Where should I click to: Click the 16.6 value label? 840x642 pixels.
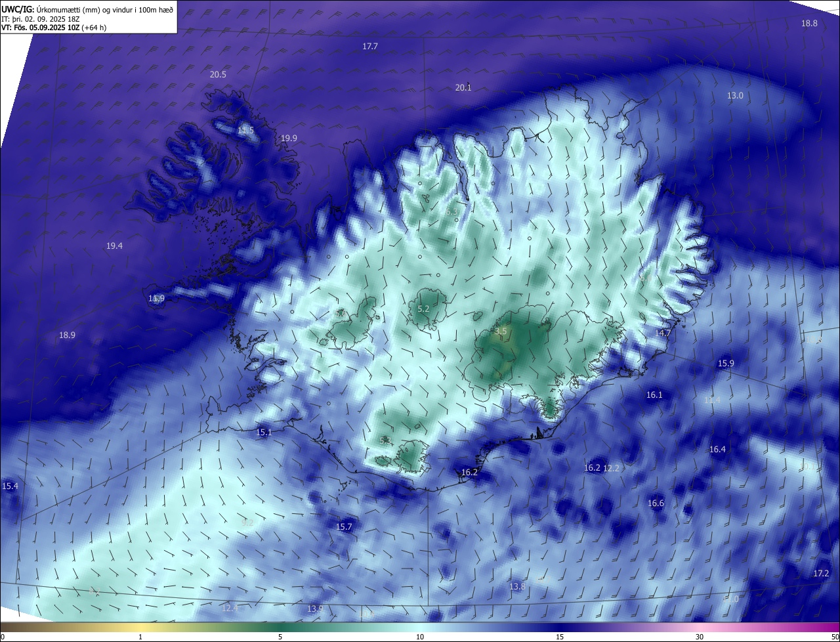[656, 503]
